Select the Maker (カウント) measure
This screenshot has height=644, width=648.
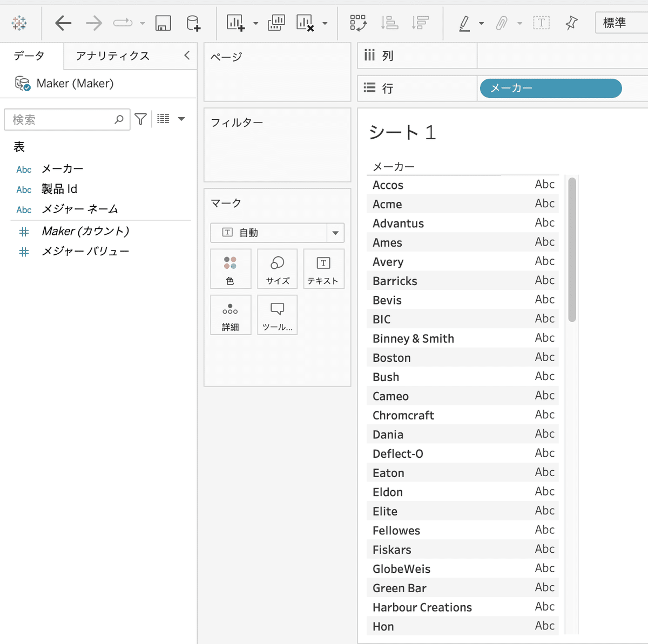click(85, 232)
